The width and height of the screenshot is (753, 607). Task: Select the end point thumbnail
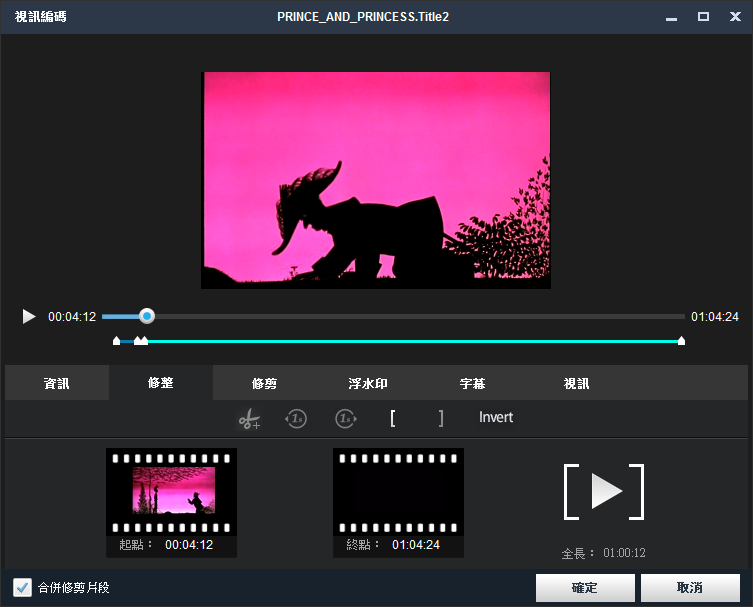pos(398,490)
